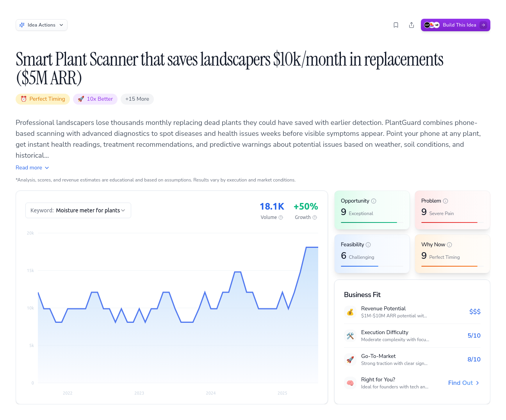Click the Feasibility info icon
The width and height of the screenshot is (506, 420).
tap(368, 245)
